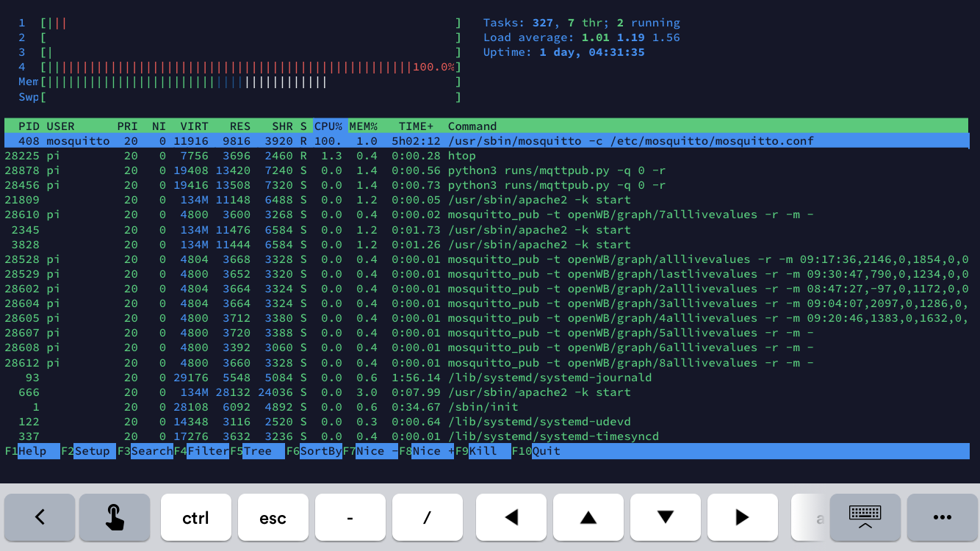Tap the ctrl modifier key
980x551 pixels.
[196, 517]
